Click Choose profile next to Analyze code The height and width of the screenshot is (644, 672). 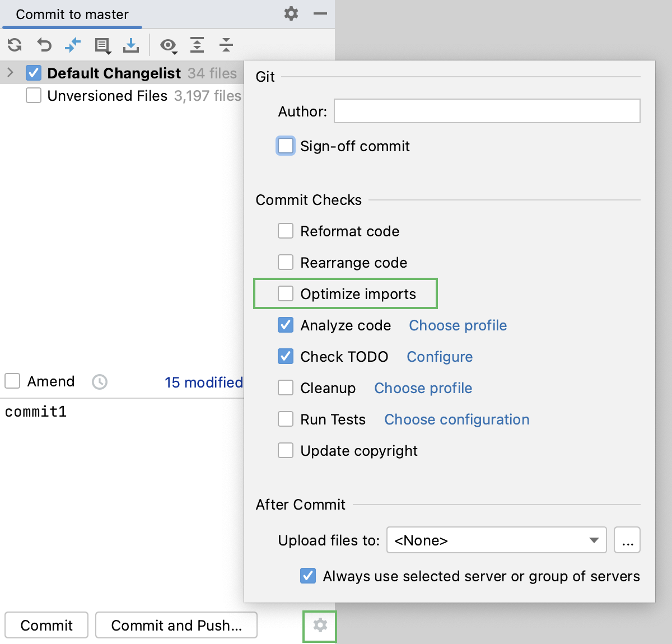pyautogui.click(x=457, y=325)
